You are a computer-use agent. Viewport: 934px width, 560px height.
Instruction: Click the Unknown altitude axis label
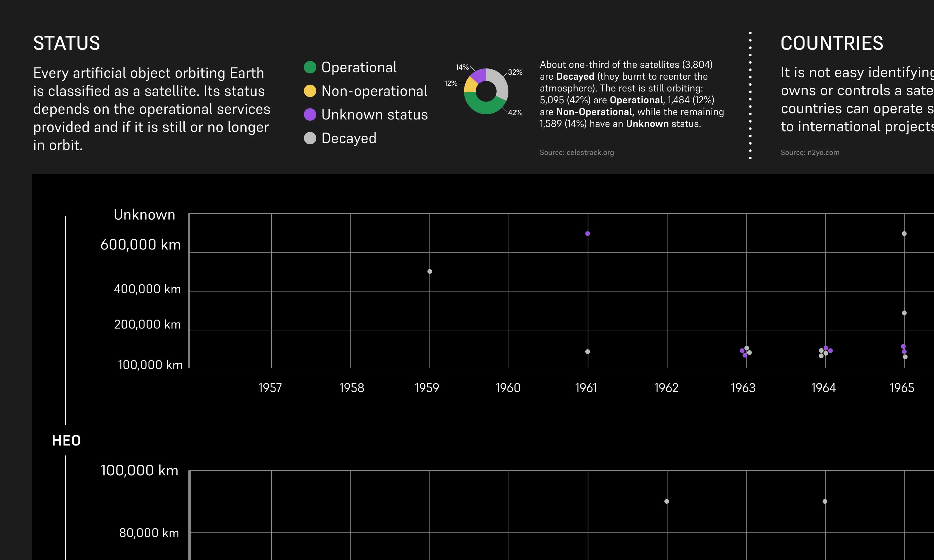pos(144,215)
